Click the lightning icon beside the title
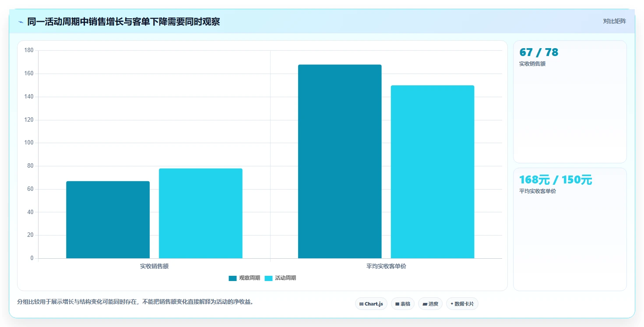 [x=21, y=22]
